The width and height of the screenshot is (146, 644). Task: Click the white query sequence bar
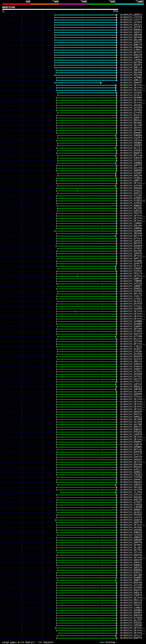point(60,9)
